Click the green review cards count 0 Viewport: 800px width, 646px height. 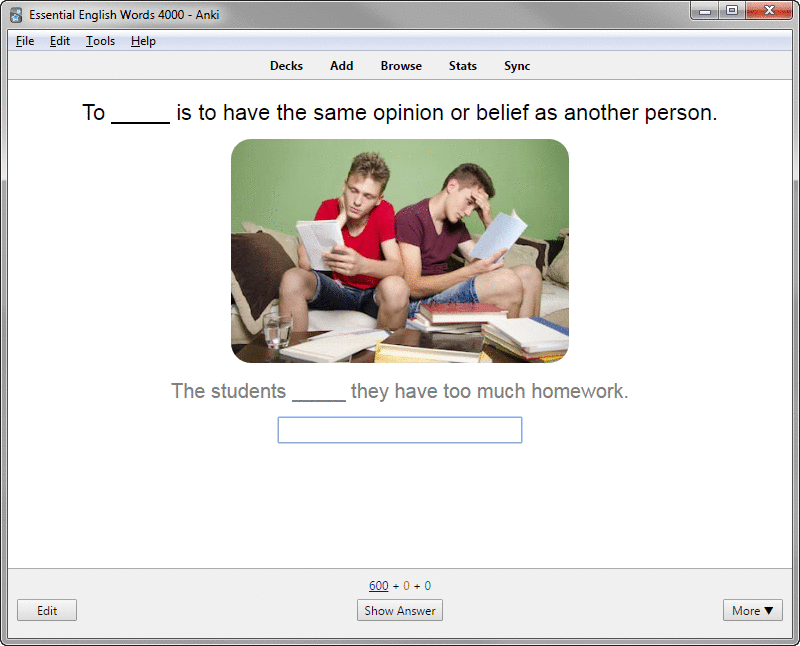tap(428, 586)
